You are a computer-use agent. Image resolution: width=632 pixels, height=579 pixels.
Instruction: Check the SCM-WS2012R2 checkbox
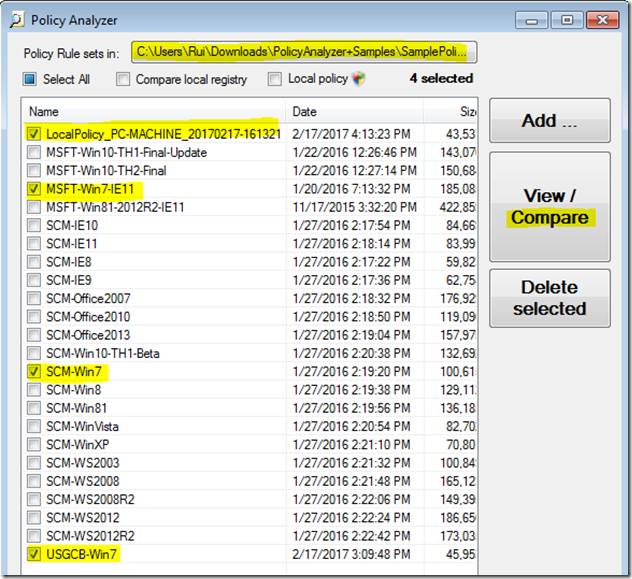(x=34, y=536)
